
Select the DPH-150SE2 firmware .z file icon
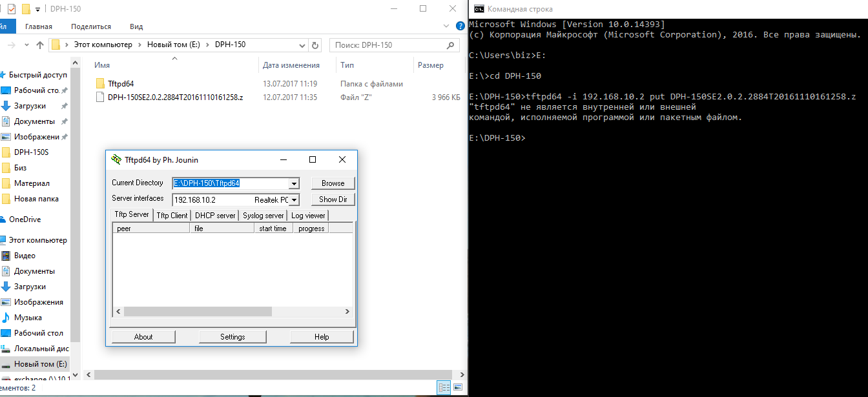(x=100, y=97)
